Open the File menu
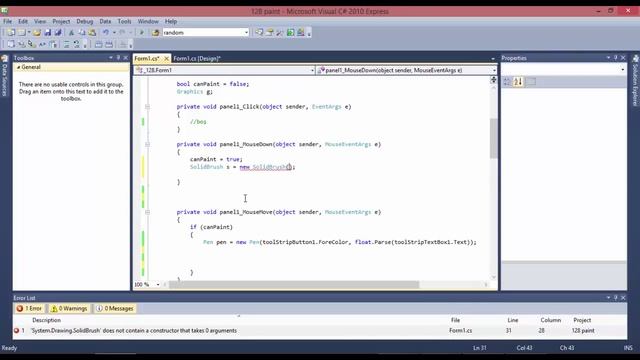The image size is (640, 360). 7,21
